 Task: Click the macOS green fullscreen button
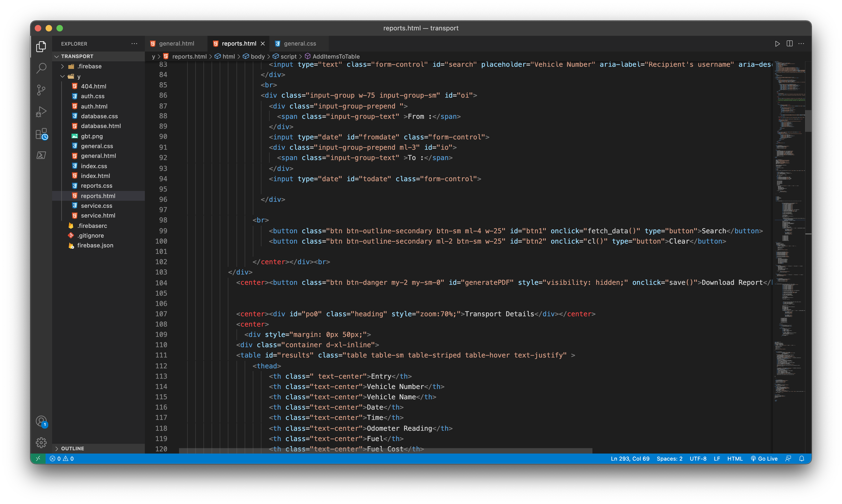59,28
